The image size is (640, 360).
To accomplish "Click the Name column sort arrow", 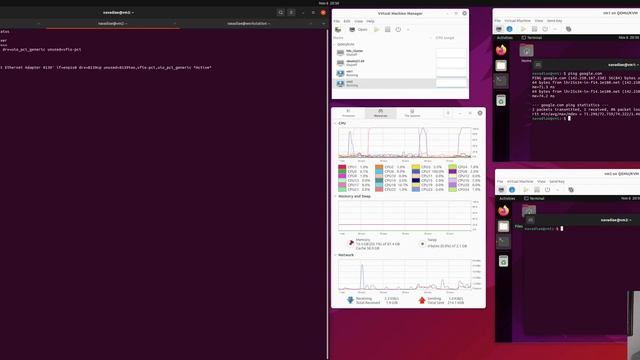I will click(x=430, y=38).
